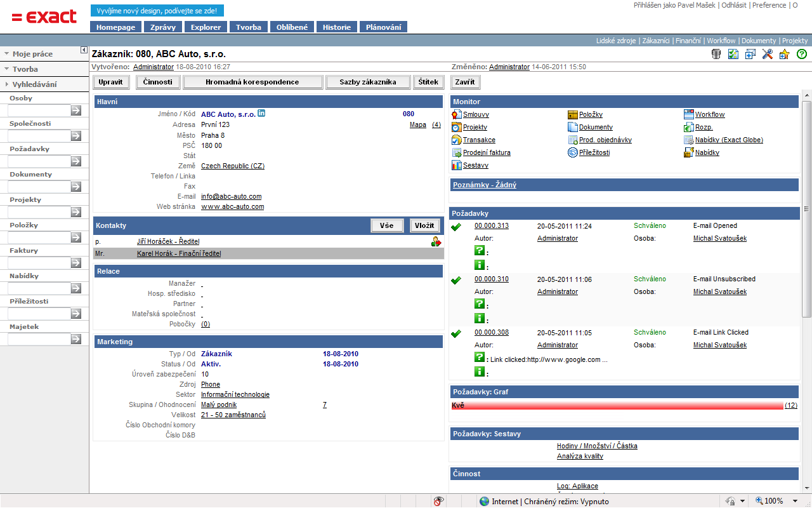The width and height of the screenshot is (812, 508).
Task: Click the blue new design announcement banner
Action: click(x=157, y=11)
